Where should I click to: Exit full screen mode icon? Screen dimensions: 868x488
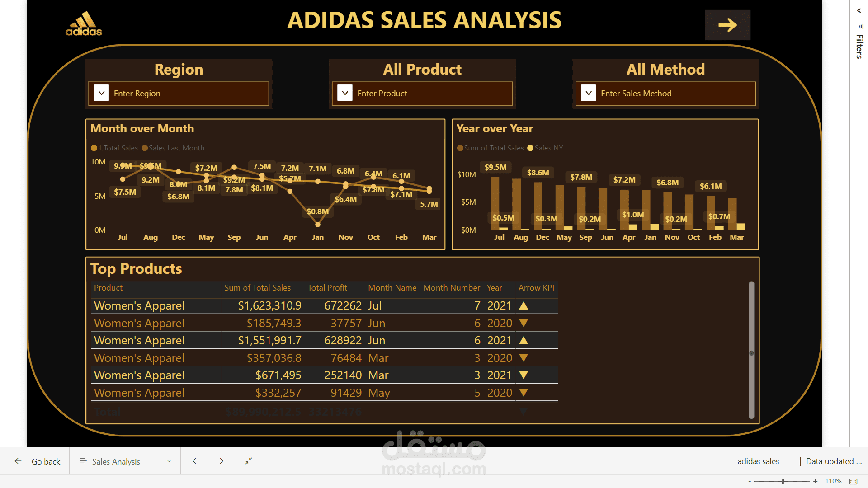pyautogui.click(x=249, y=461)
